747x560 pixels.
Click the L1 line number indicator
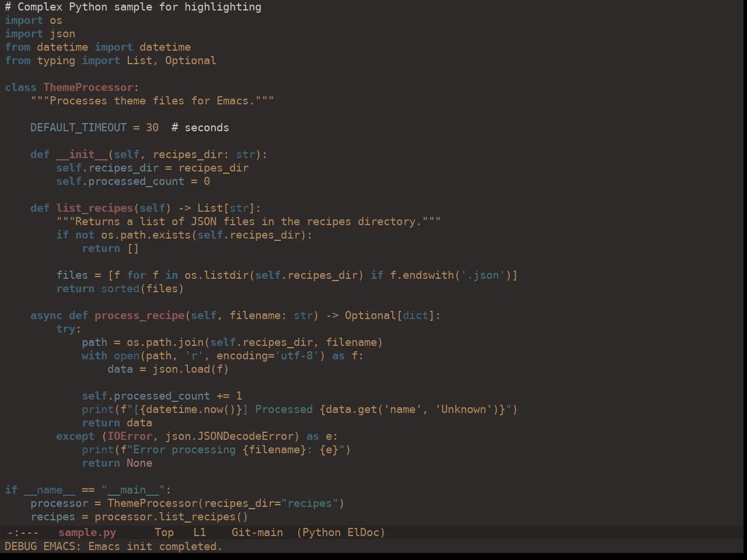pos(200,532)
